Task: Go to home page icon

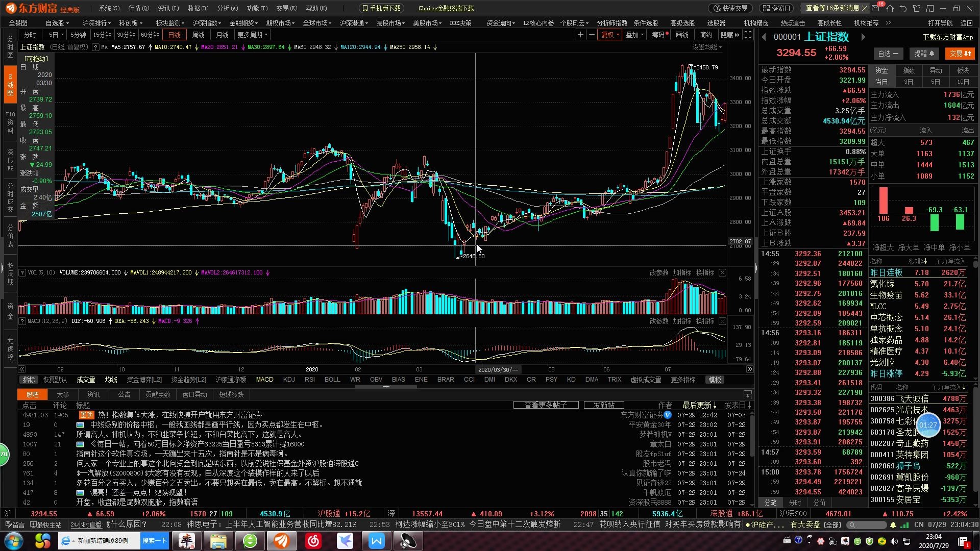Action: [x=890, y=9]
